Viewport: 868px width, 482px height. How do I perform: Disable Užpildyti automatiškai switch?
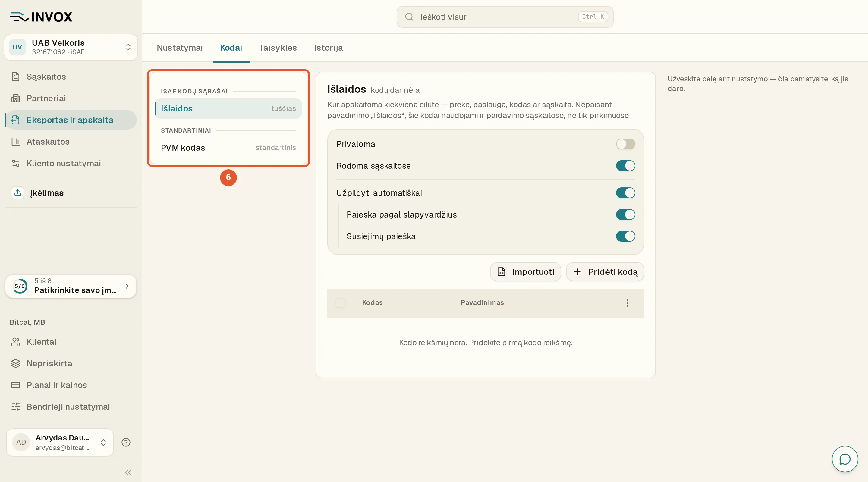625,193
